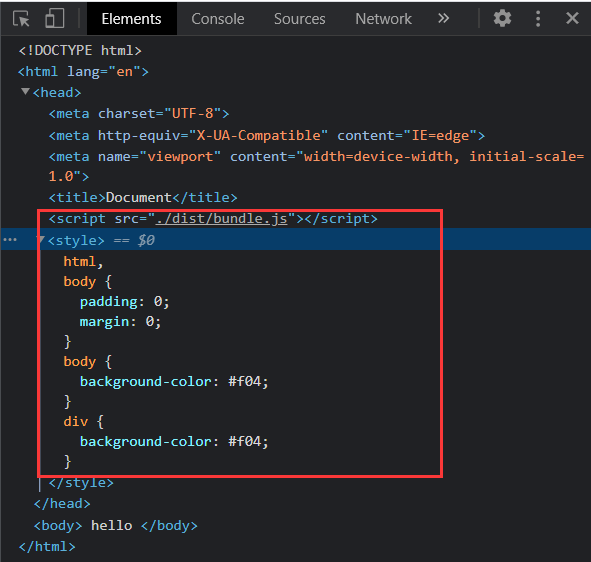
Task: Click the ellipsis beside selected style row
Action: tap(10, 239)
